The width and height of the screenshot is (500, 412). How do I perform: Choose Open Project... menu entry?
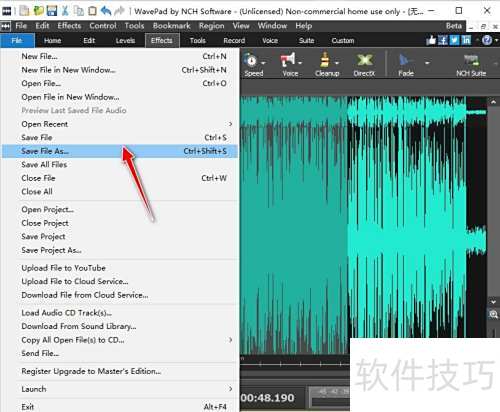pyautogui.click(x=120, y=210)
